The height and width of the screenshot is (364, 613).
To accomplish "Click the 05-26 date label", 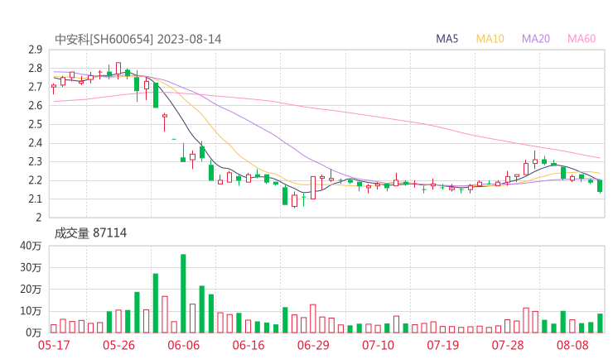I will pos(118,345).
